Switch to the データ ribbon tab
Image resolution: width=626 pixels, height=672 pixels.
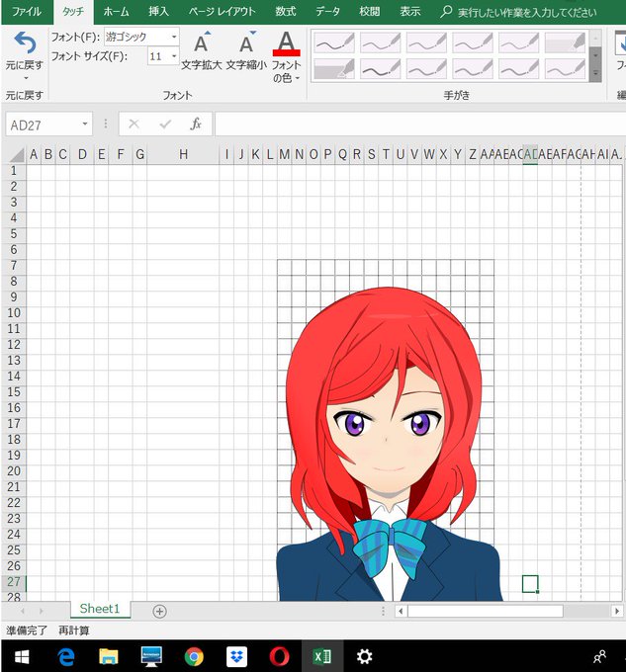327,12
